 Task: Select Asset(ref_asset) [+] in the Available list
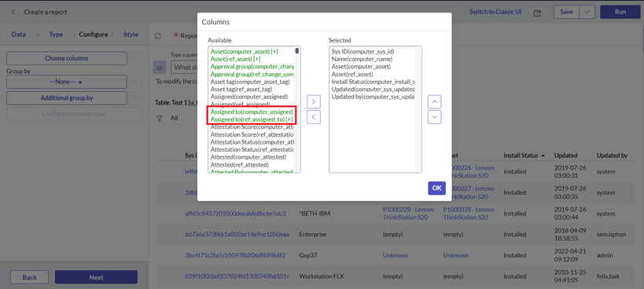coord(235,59)
